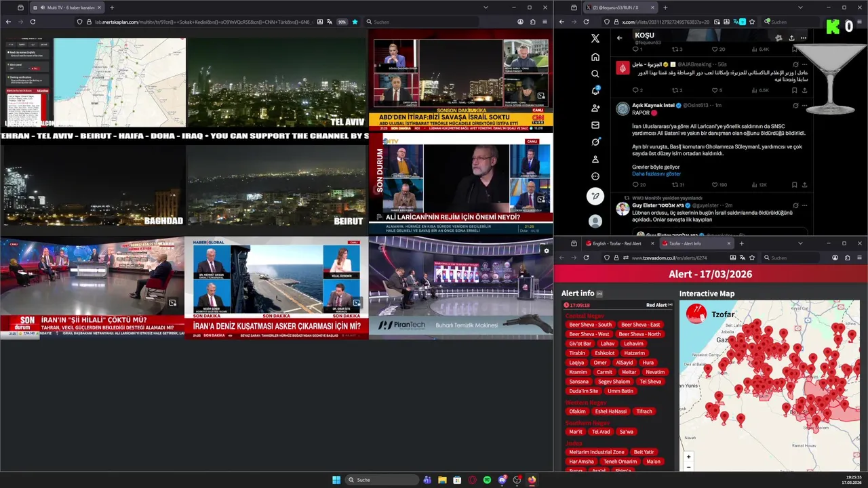Open tab list dropdown in Tzofar window

click(800, 243)
